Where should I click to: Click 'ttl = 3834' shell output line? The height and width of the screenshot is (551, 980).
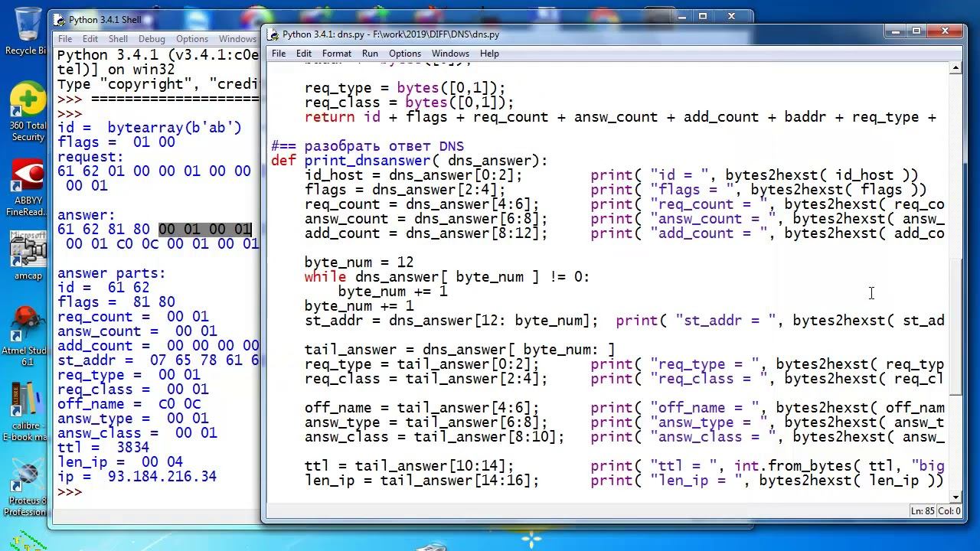(x=103, y=448)
